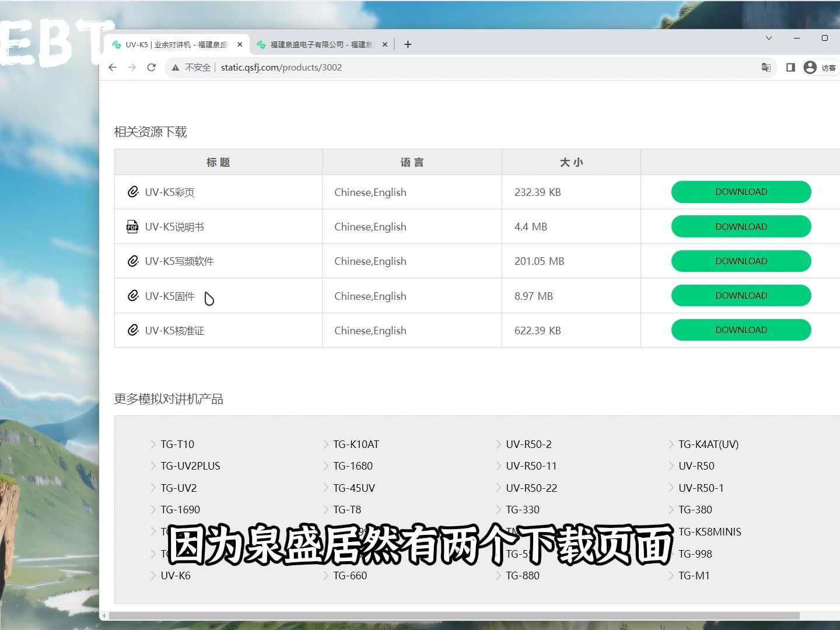Viewport: 840px width, 630px height.
Task: Open the UV-R50-22 product link
Action: (531, 488)
